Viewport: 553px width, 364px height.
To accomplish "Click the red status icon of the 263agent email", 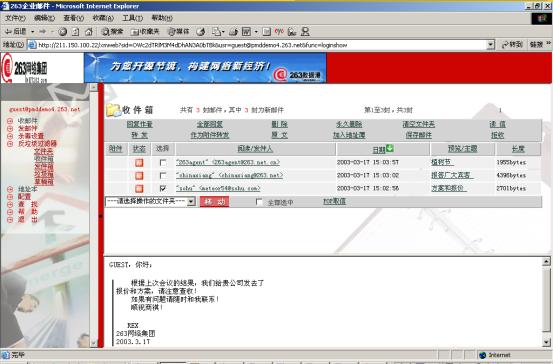I will point(139,163).
